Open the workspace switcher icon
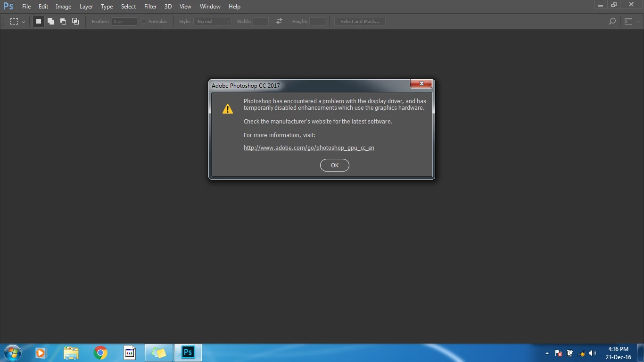 click(628, 21)
